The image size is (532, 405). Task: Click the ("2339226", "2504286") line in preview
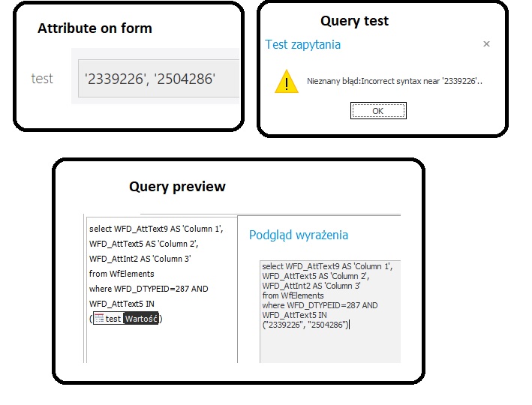pos(305,325)
